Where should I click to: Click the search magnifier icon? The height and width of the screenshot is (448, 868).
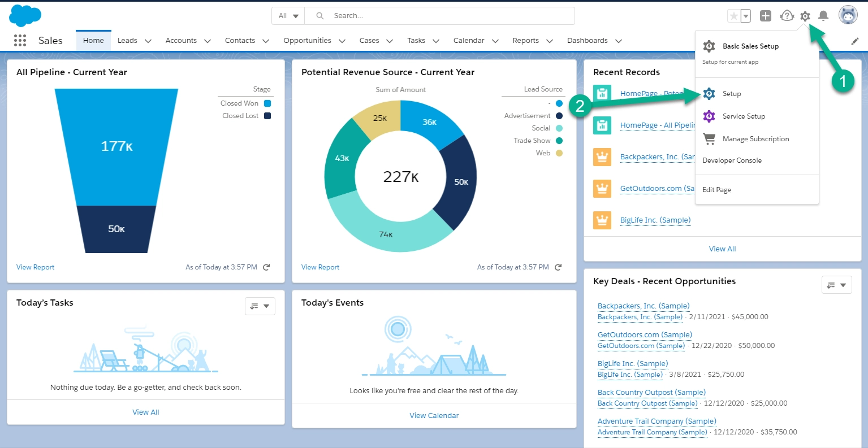pos(320,16)
